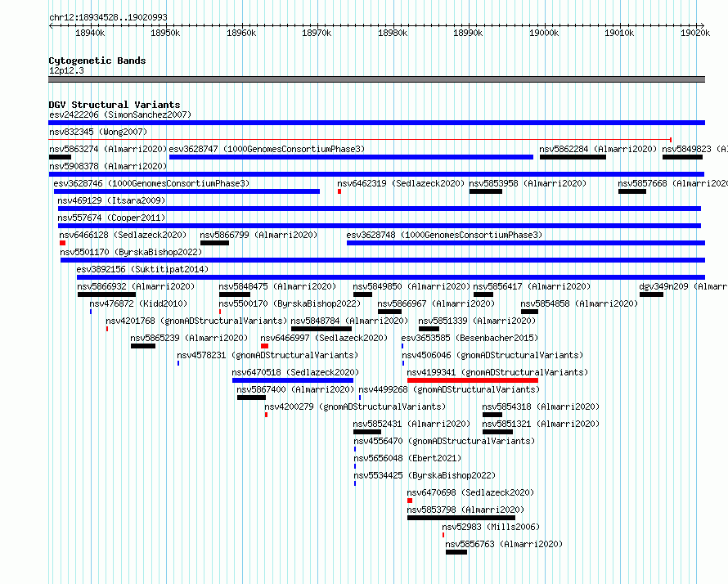
Task: Click nsv476872 (Kidd2010) label
Action: pos(138,303)
